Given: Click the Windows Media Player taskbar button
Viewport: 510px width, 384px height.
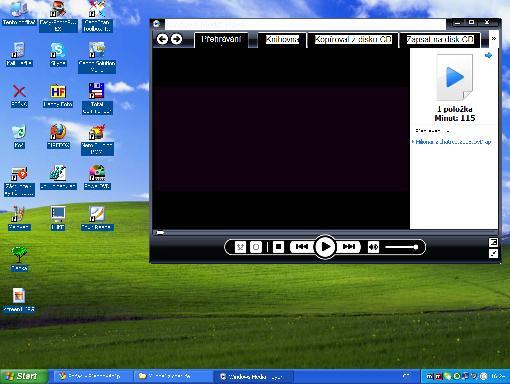Looking at the screenshot, I should pyautogui.click(x=254, y=376).
